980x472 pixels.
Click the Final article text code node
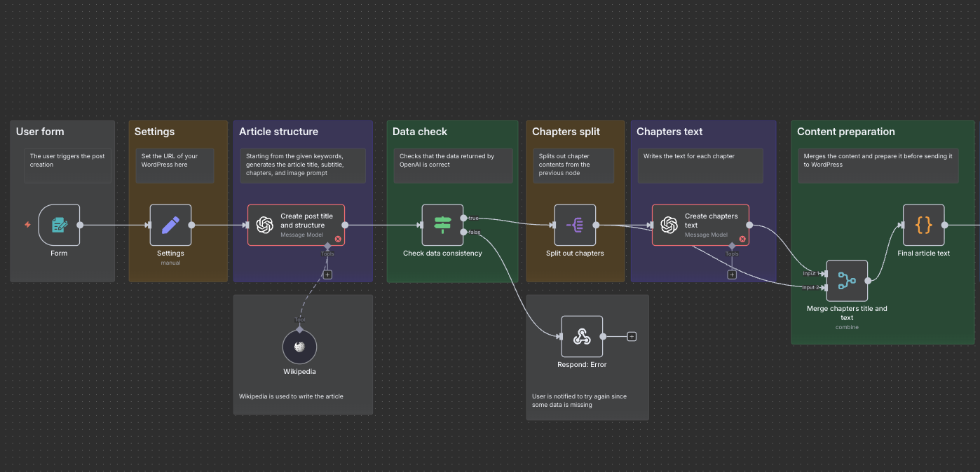[x=923, y=225]
